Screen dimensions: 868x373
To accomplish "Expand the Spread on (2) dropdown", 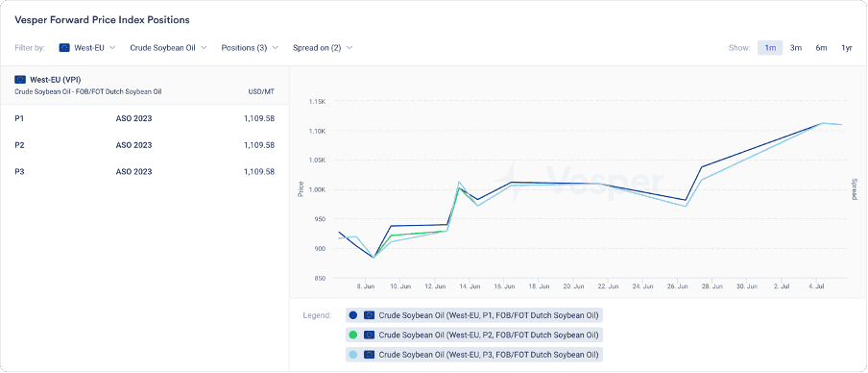I will click(323, 48).
